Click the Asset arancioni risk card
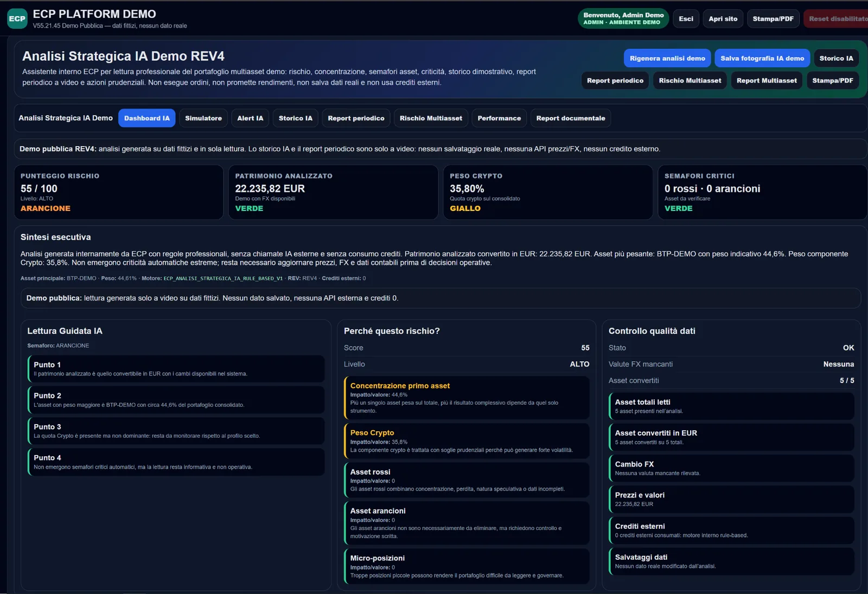This screenshot has height=594, width=868. click(467, 523)
